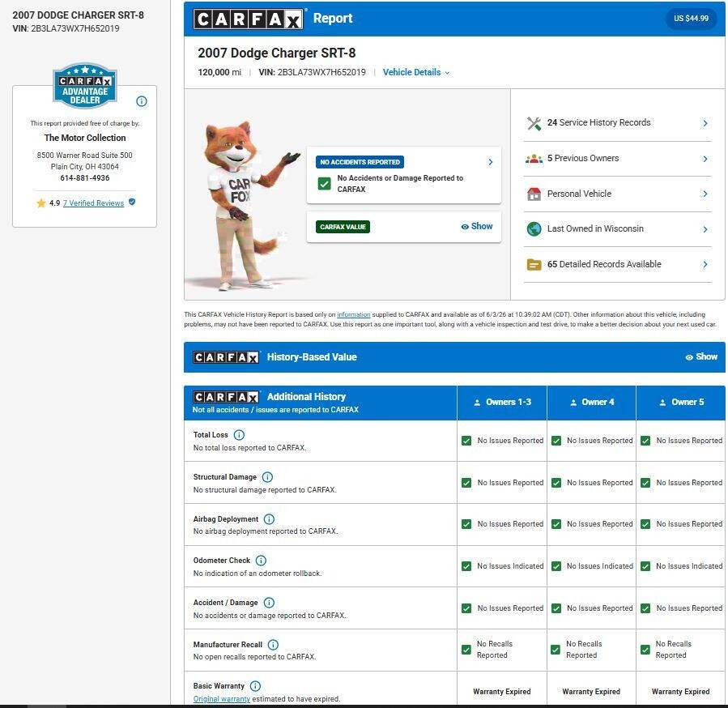Click the US $44.99 price button

(x=691, y=19)
